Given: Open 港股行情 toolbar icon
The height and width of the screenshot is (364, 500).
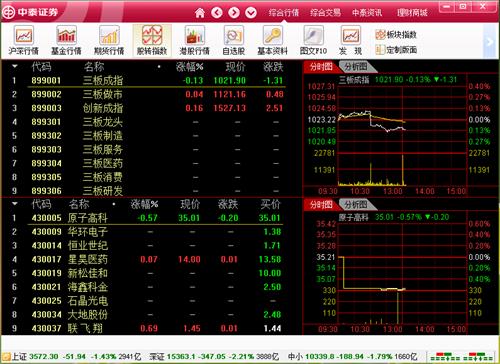Looking at the screenshot, I should pos(195,40).
